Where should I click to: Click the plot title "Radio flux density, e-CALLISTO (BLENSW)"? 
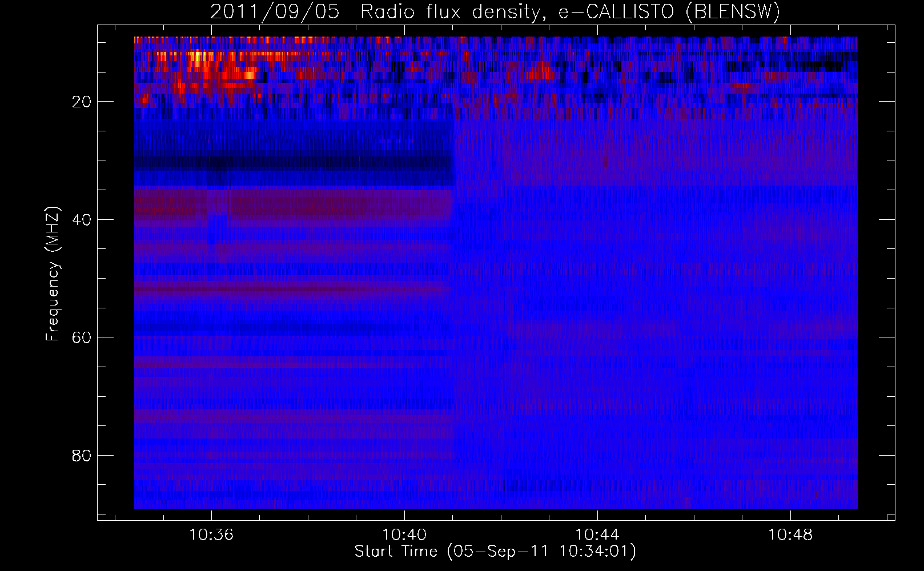570,12
